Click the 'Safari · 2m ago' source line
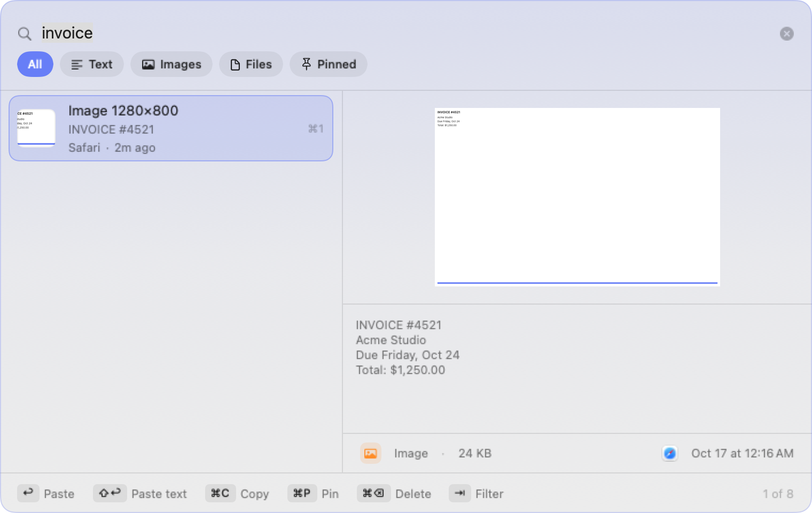 click(112, 147)
